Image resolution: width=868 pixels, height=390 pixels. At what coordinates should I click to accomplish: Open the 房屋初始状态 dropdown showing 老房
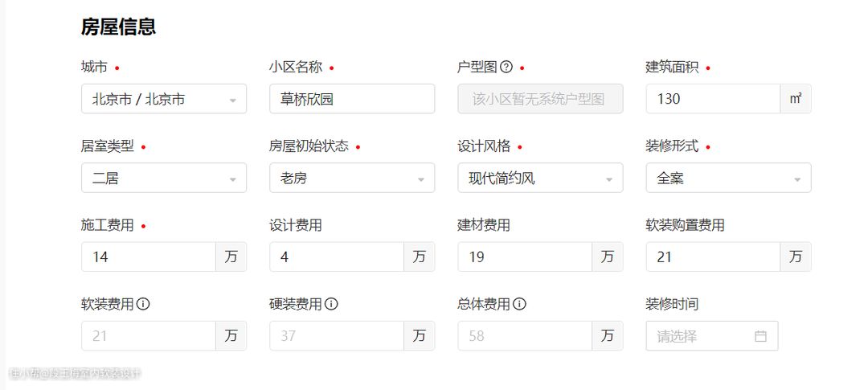(x=352, y=178)
